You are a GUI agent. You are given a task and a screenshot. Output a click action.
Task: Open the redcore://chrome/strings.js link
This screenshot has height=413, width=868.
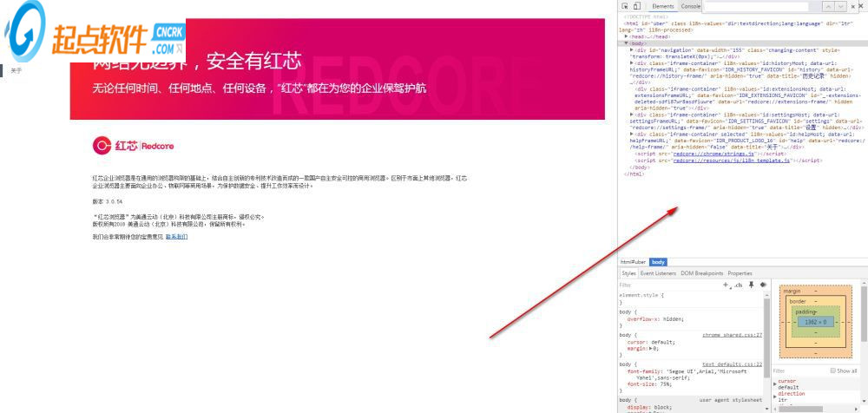pos(714,154)
